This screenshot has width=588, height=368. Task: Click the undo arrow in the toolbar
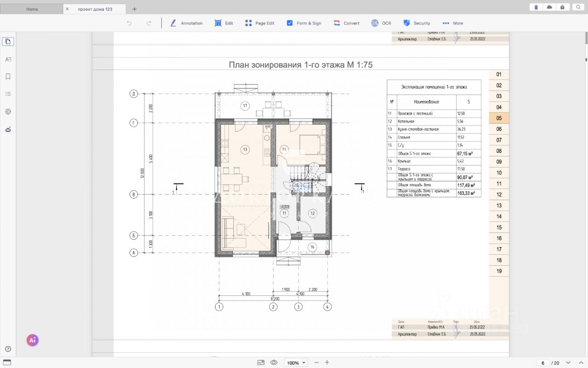[130, 23]
